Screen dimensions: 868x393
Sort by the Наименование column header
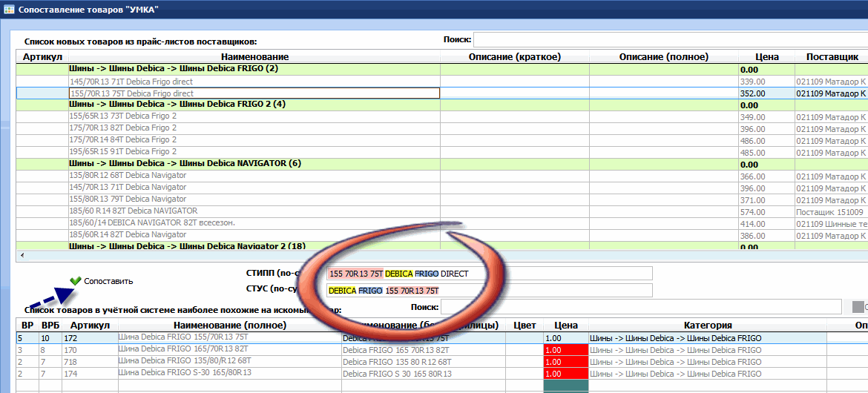click(254, 57)
